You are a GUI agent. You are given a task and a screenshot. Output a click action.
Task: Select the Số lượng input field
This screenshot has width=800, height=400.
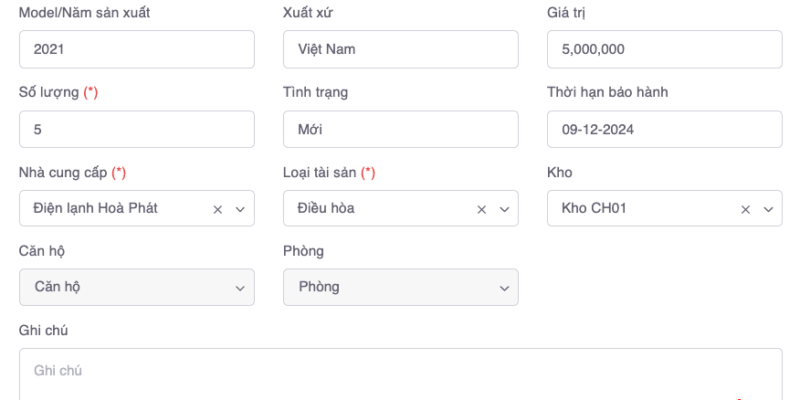coord(136,129)
